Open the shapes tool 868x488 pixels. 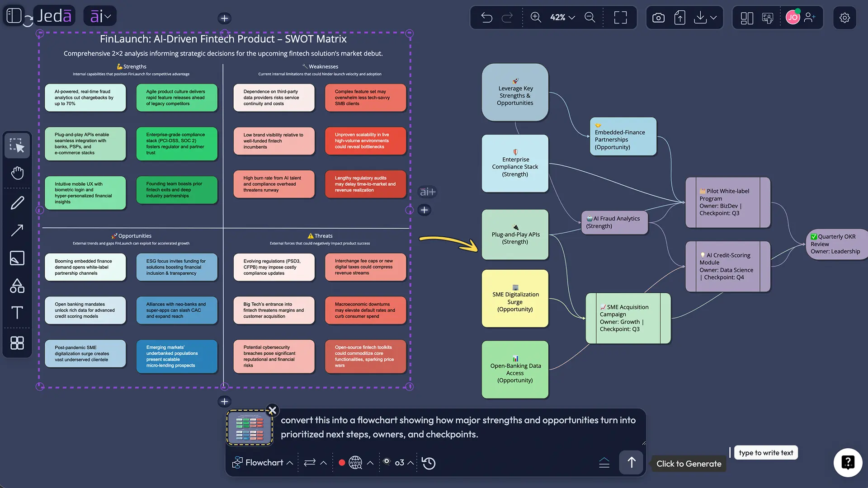point(17,286)
